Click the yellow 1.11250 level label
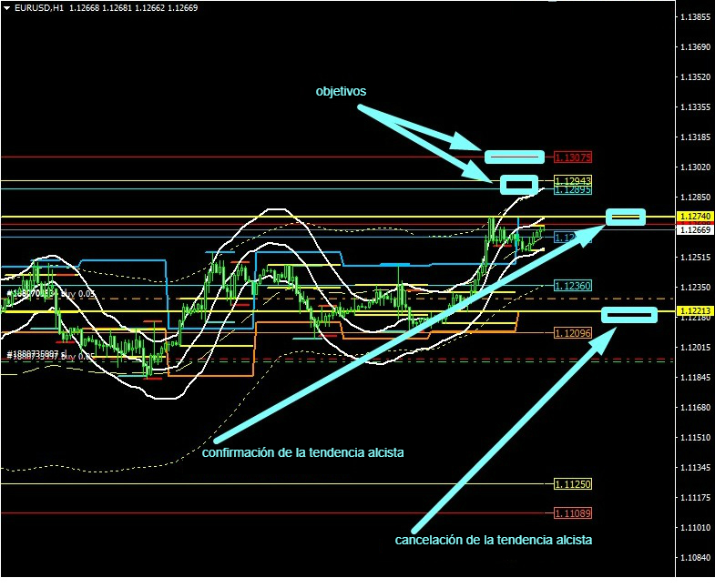The image size is (715, 588). (x=573, y=483)
